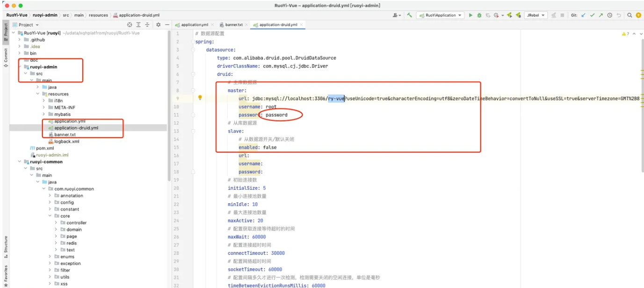Click the Git commit checkmark icon
Viewport: 644px width, 288px height.
coord(592,15)
